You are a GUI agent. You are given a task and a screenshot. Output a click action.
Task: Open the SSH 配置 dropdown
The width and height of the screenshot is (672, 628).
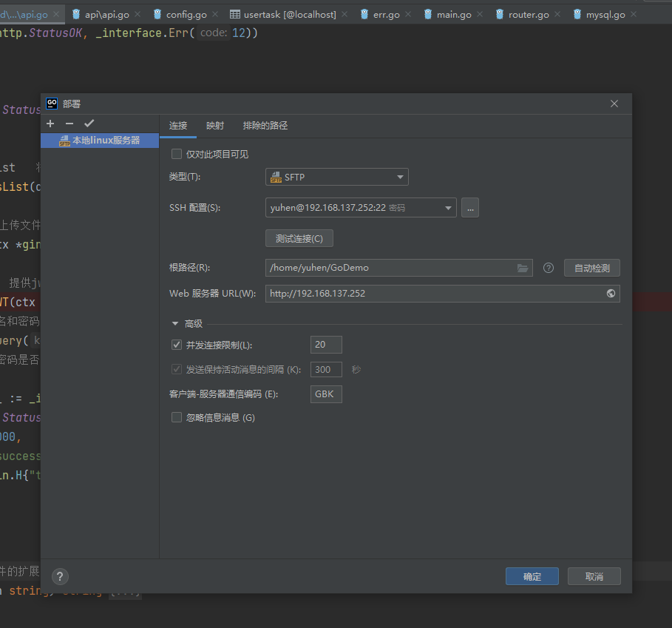click(361, 207)
